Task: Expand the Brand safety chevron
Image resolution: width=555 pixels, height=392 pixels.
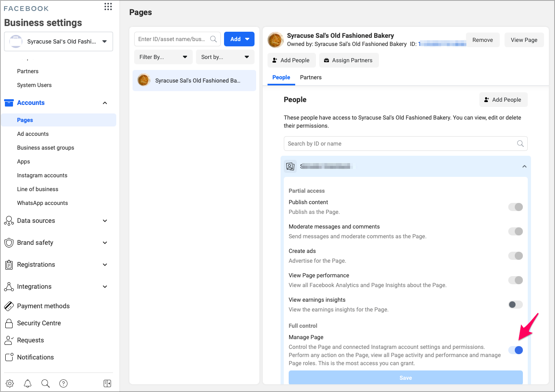Action: [105, 243]
